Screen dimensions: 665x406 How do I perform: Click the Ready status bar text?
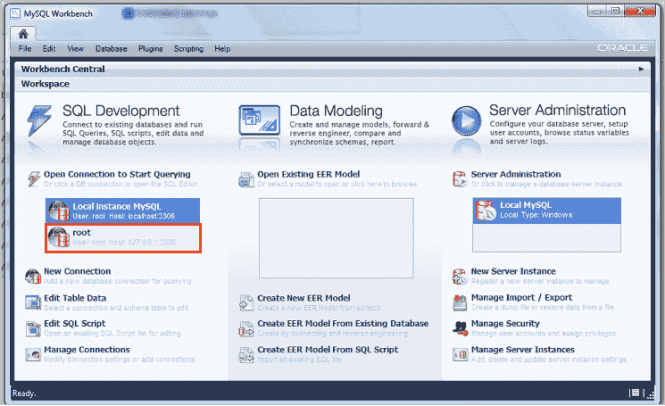click(24, 393)
